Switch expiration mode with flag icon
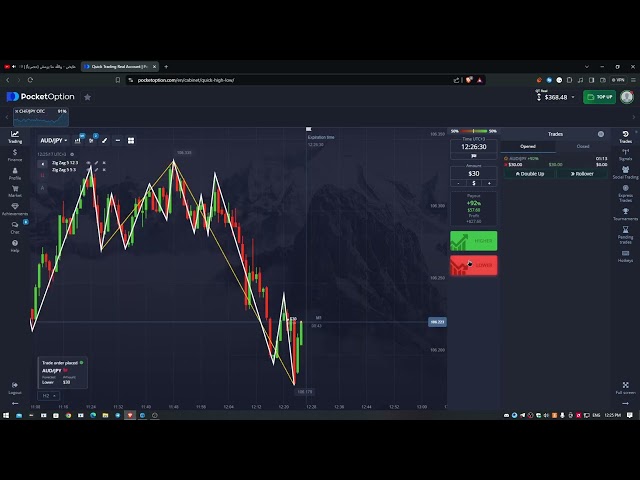The width and height of the screenshot is (640, 480). [473, 156]
